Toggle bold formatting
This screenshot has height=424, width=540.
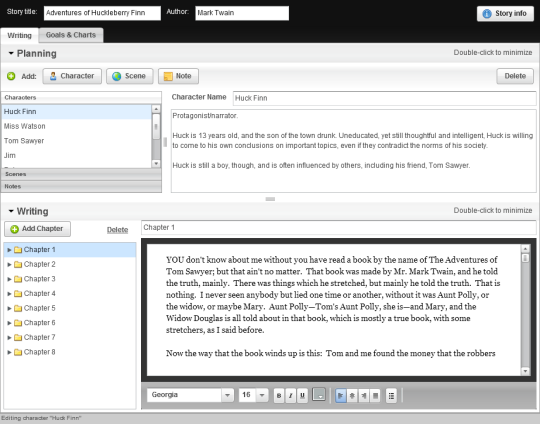click(x=279, y=396)
